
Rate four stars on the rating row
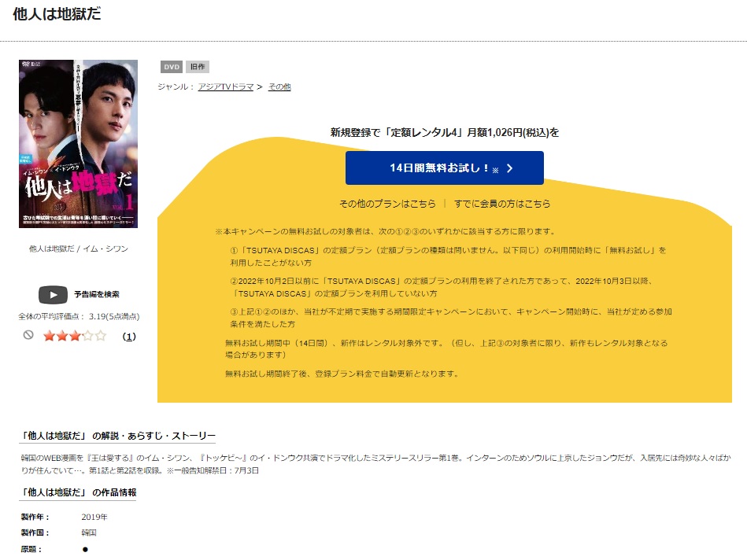pyautogui.click(x=87, y=336)
